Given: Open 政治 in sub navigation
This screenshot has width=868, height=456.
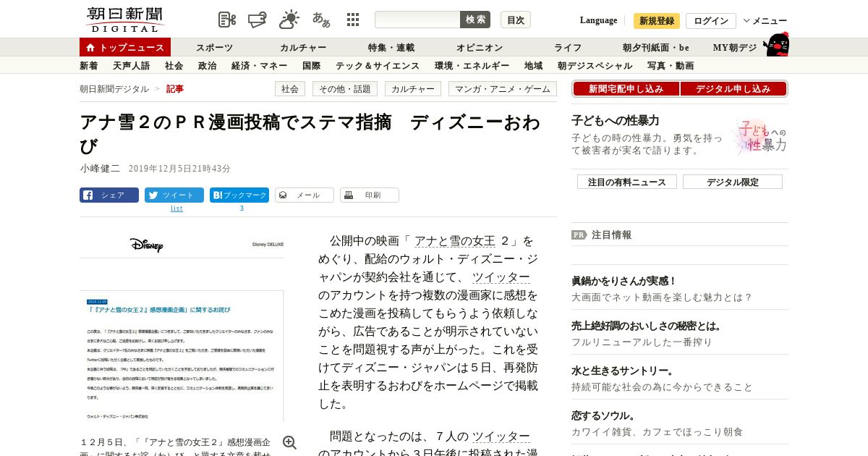Looking at the screenshot, I should click(x=208, y=66).
